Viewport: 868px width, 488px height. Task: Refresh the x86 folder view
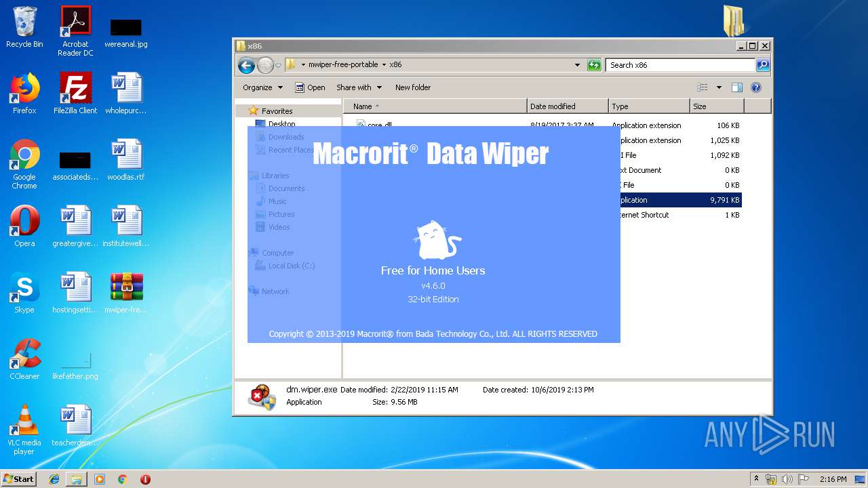[x=594, y=65]
